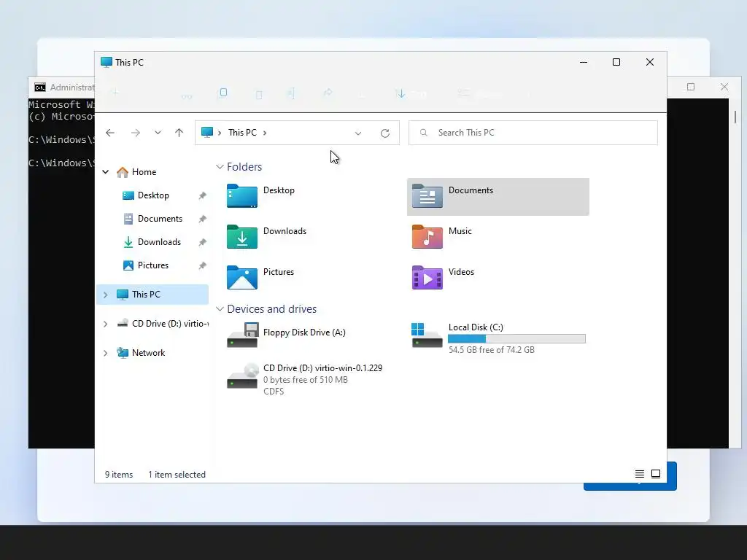Open Downloads in the navigation pane

(x=159, y=242)
